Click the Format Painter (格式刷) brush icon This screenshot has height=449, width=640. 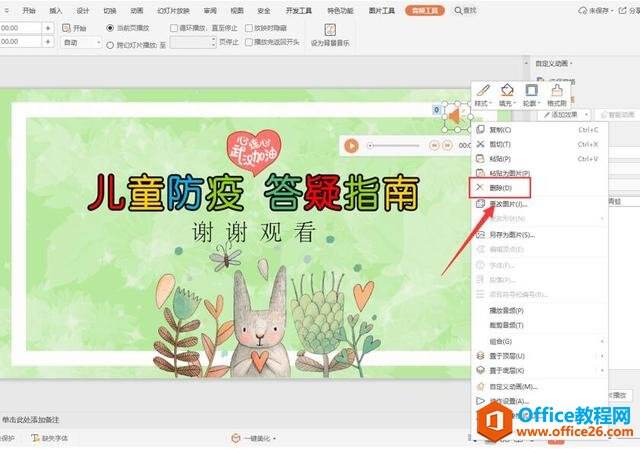pos(557,90)
